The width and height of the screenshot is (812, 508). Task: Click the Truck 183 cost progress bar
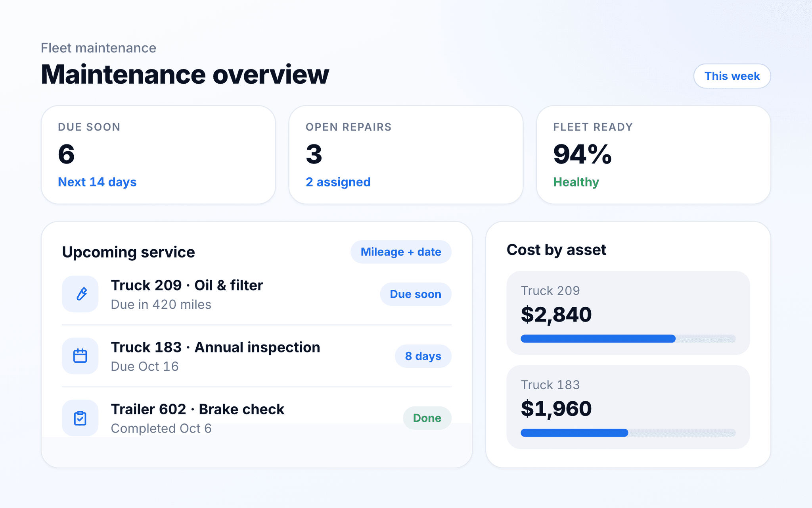[628, 433]
